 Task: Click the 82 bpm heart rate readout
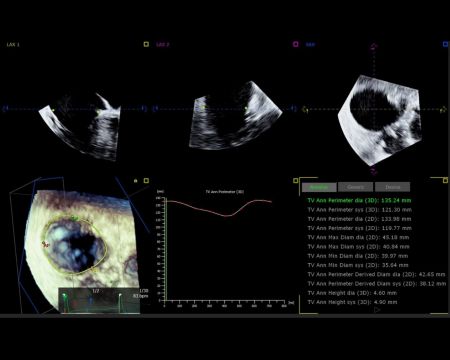tap(140, 296)
